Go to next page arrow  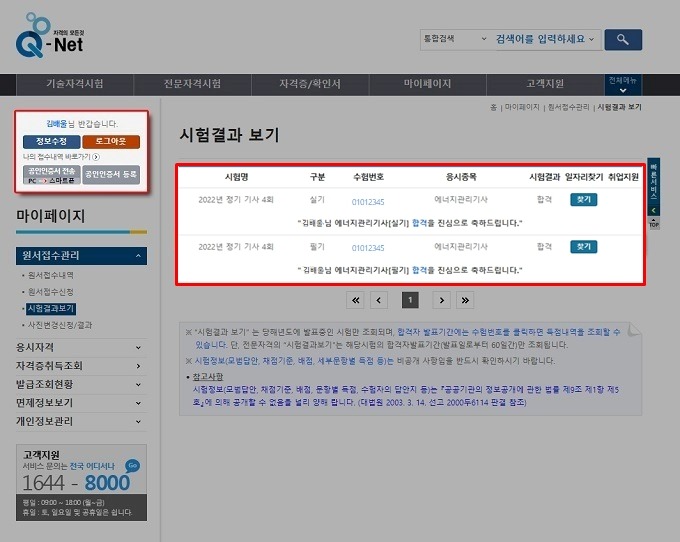coord(441,300)
